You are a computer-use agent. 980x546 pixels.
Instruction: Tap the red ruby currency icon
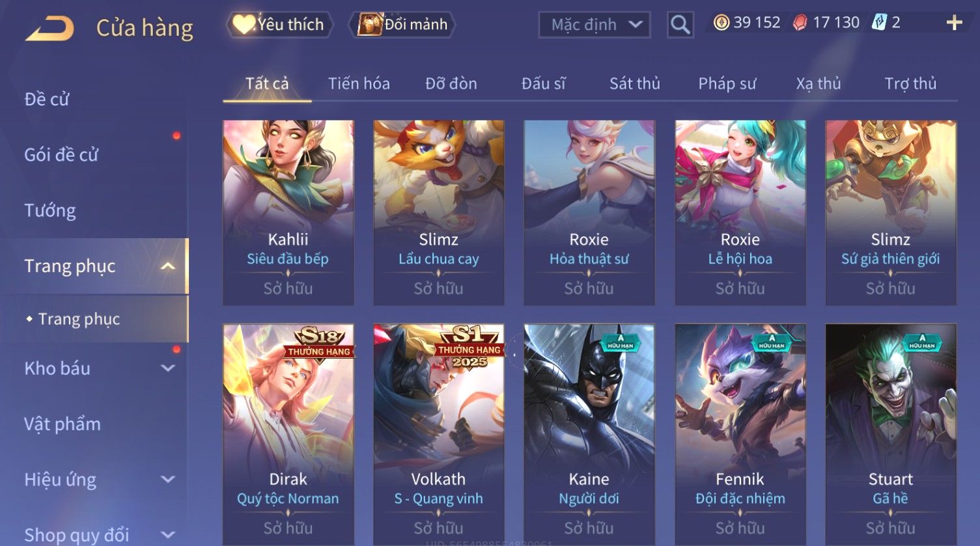click(800, 23)
